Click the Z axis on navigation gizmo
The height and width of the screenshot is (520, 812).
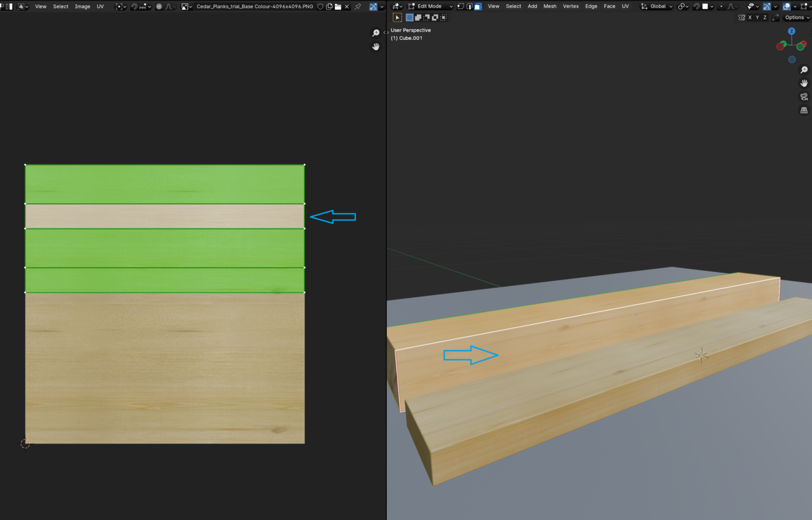pos(792,31)
